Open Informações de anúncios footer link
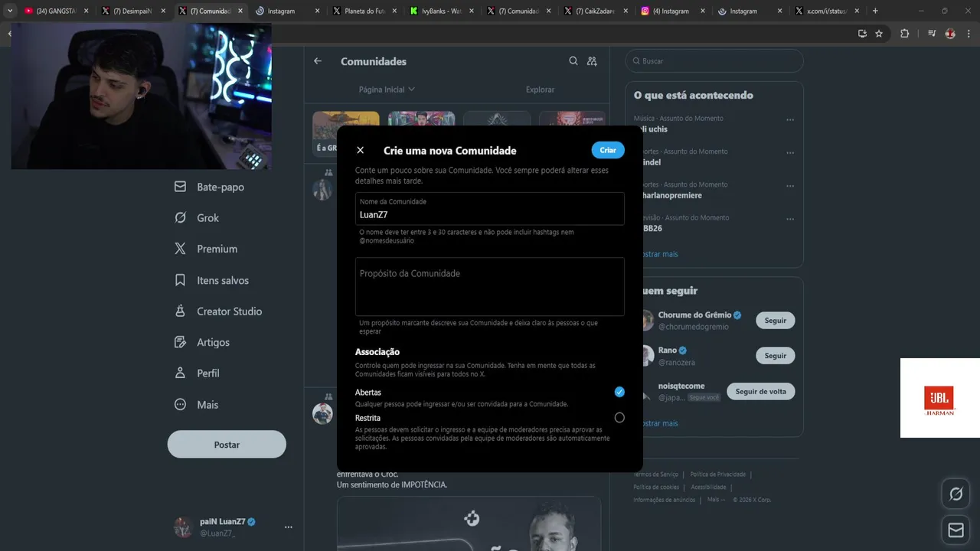 pyautogui.click(x=665, y=500)
